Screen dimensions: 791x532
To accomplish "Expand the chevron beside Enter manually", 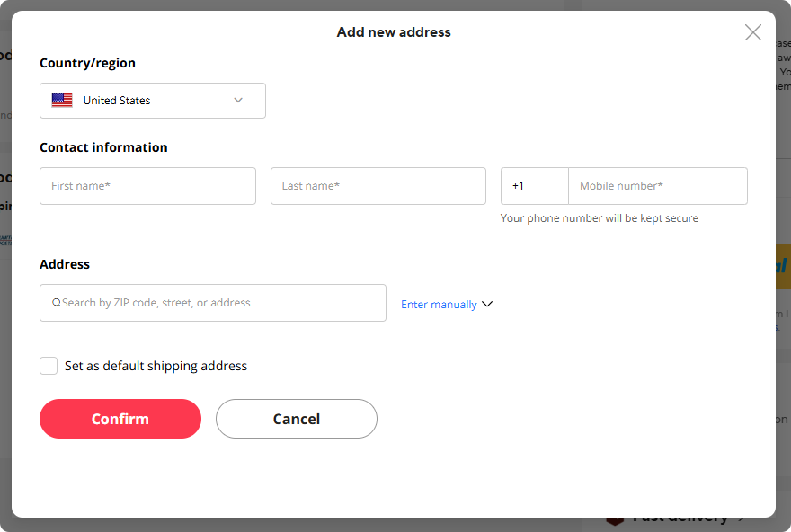I will coord(487,304).
